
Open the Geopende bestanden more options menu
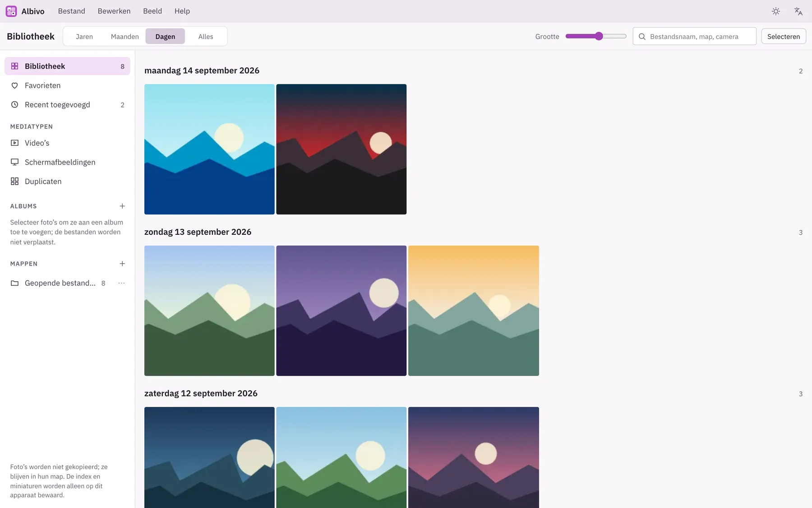(121, 283)
